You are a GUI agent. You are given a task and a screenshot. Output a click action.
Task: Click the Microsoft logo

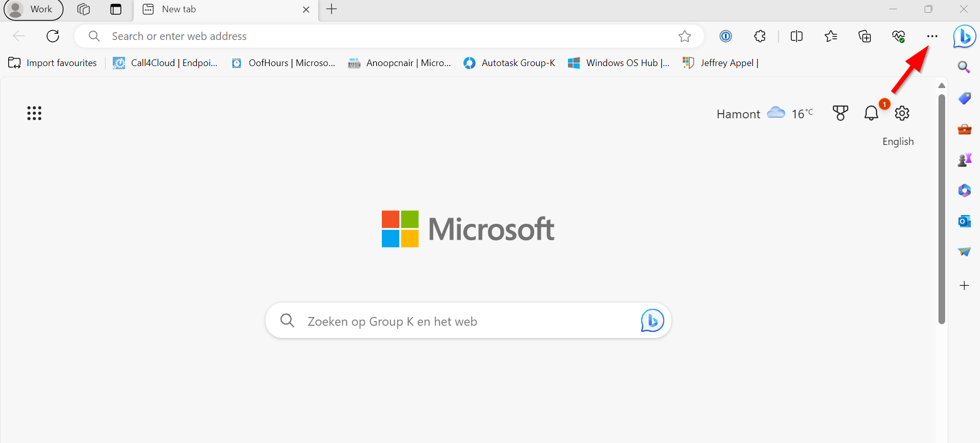468,229
